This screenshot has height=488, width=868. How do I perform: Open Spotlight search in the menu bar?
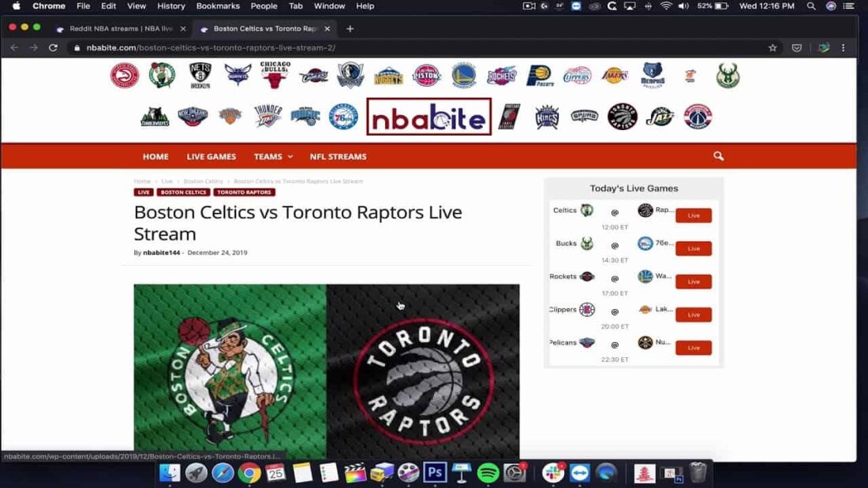tap(811, 6)
